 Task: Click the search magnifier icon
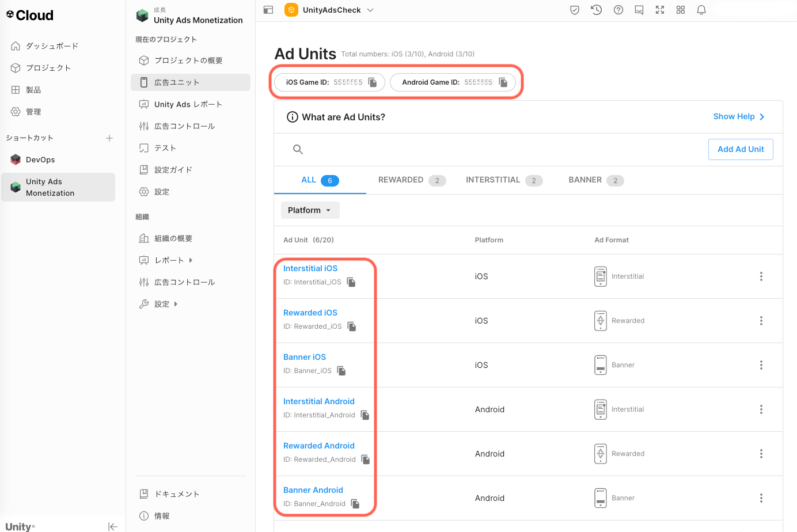pos(298,150)
